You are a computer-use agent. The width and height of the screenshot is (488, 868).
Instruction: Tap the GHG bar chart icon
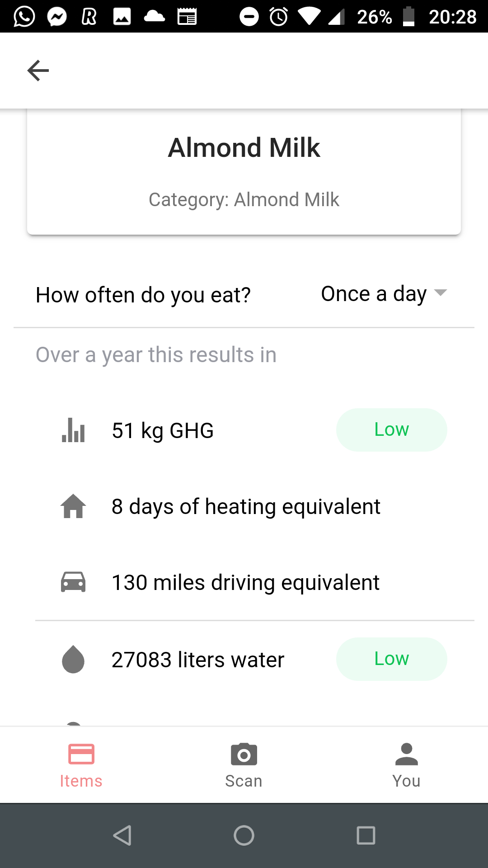click(73, 430)
